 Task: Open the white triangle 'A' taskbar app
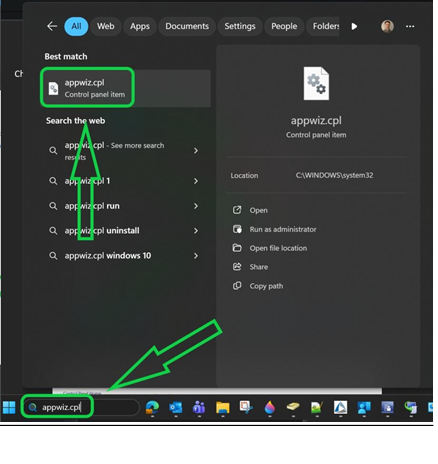(340, 407)
